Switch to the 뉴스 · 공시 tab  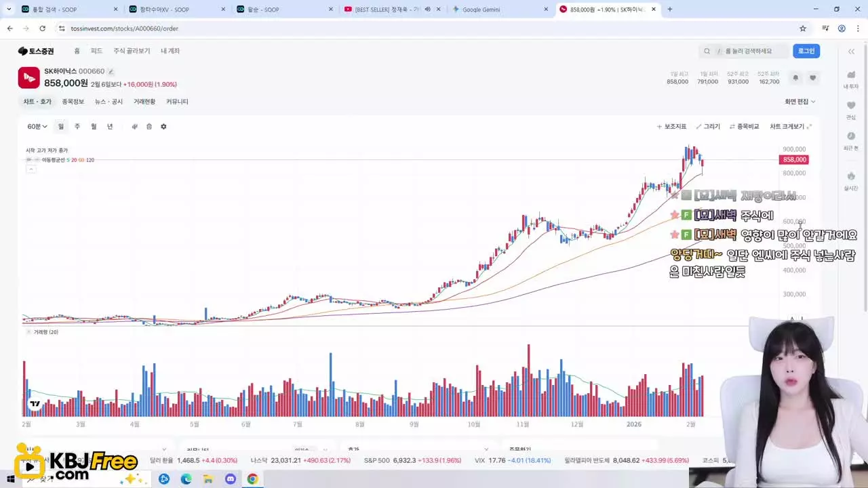point(108,102)
